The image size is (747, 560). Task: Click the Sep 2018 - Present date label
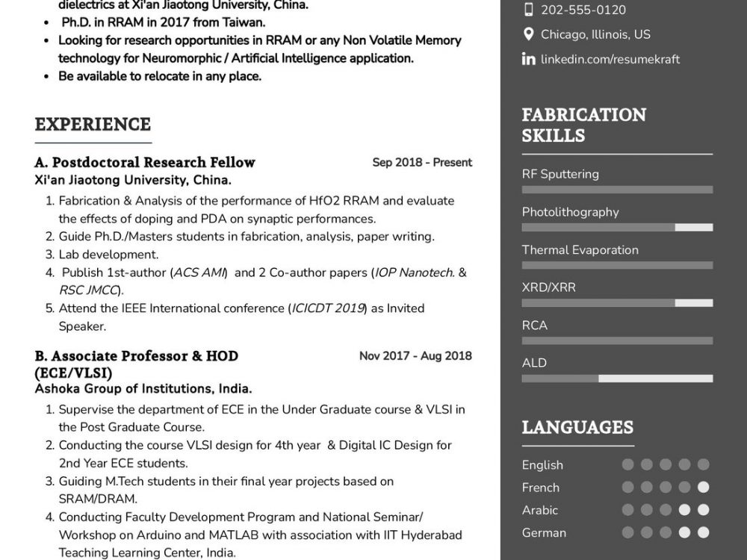pyautogui.click(x=421, y=162)
